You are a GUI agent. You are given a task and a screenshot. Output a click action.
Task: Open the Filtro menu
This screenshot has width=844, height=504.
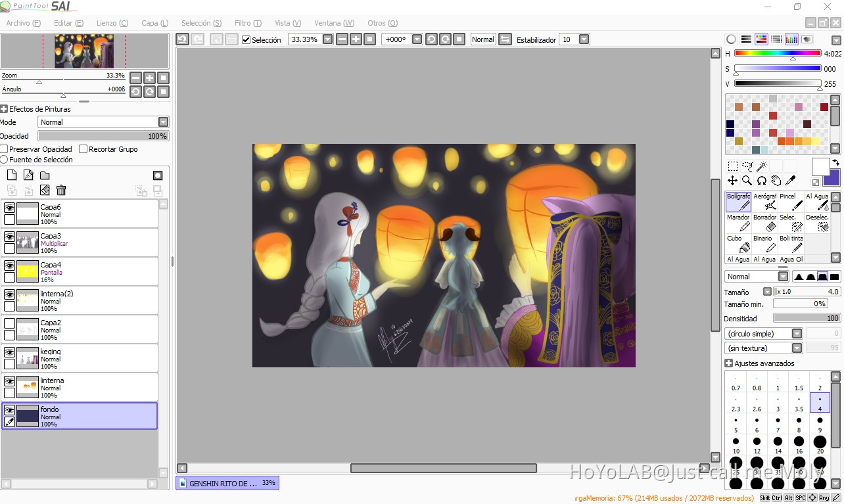[x=247, y=23]
